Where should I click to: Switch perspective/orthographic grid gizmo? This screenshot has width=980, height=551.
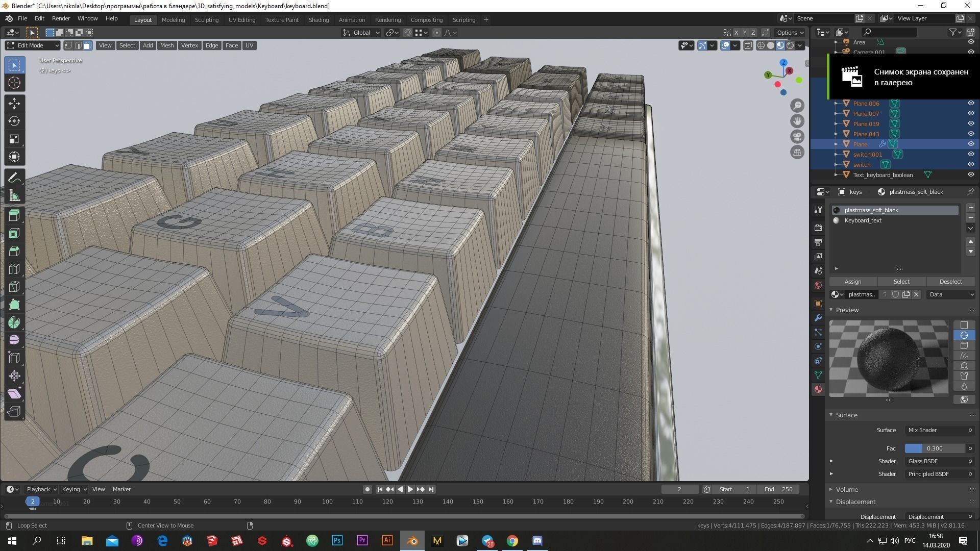(797, 152)
